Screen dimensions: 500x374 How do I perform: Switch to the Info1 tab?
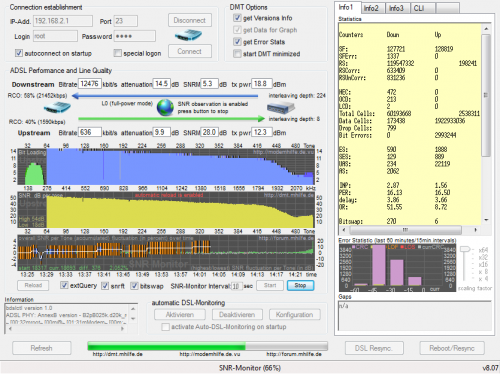click(x=347, y=7)
